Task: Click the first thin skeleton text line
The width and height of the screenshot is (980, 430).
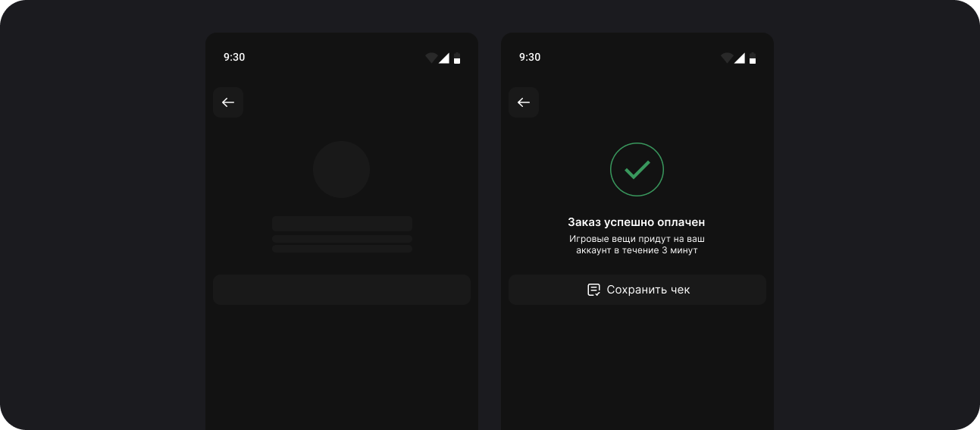Action: pos(342,239)
